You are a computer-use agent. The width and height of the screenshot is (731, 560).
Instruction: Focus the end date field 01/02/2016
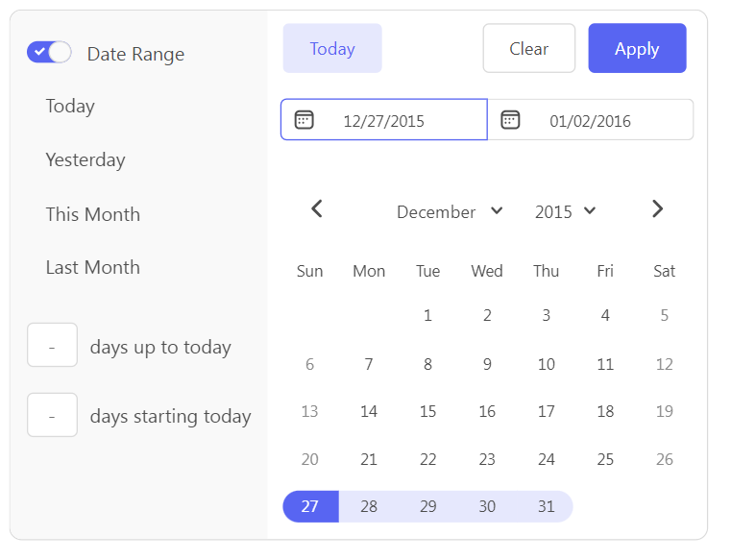coord(590,120)
